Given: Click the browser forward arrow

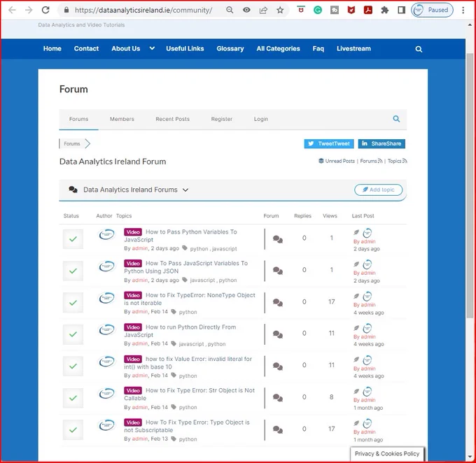Looking at the screenshot, I should coord(29,10).
